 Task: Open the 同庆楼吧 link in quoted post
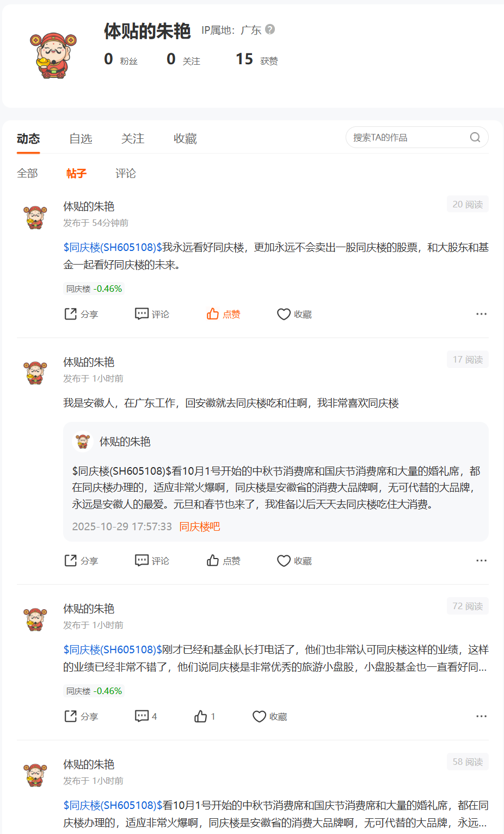(200, 526)
